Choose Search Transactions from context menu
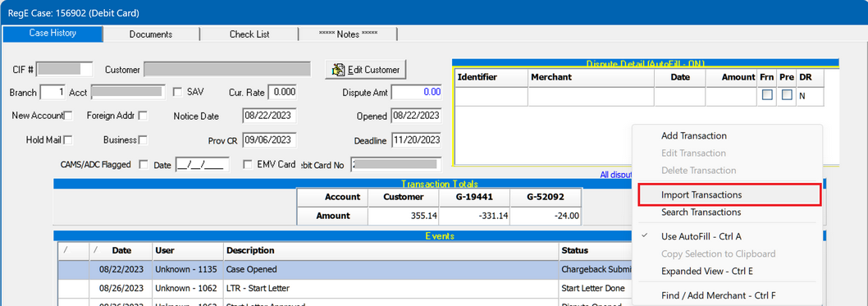The height and width of the screenshot is (306, 868). [728, 212]
